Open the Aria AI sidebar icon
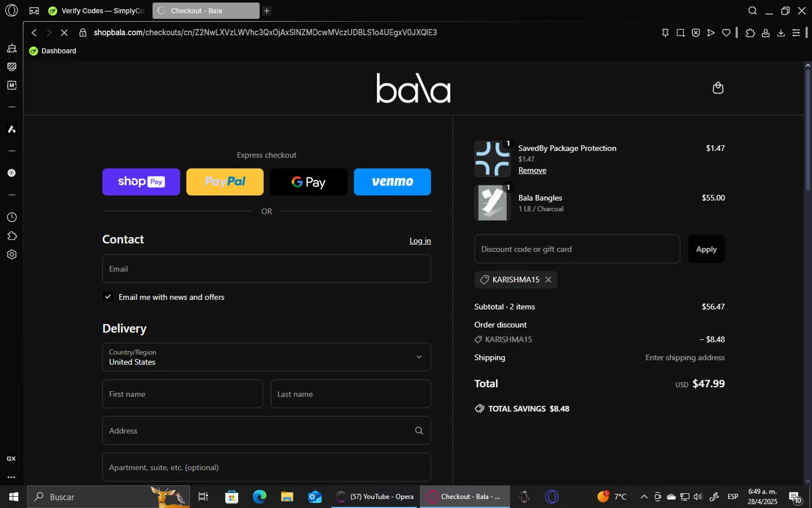 11,129
